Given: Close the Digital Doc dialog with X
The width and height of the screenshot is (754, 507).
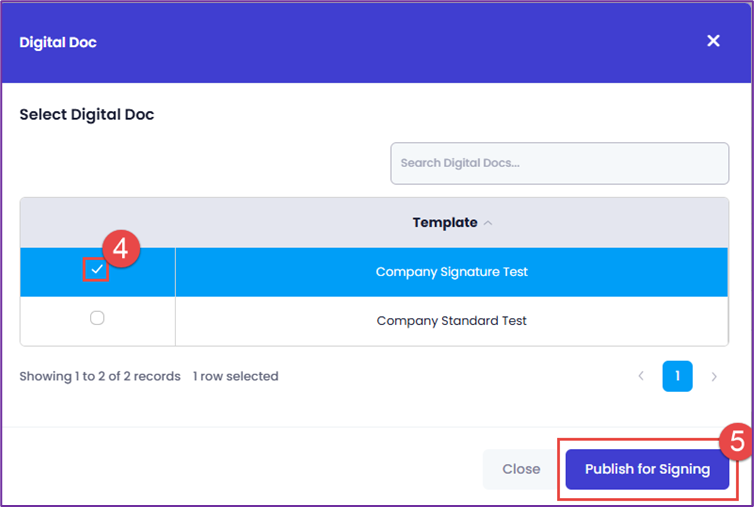Looking at the screenshot, I should click(713, 41).
